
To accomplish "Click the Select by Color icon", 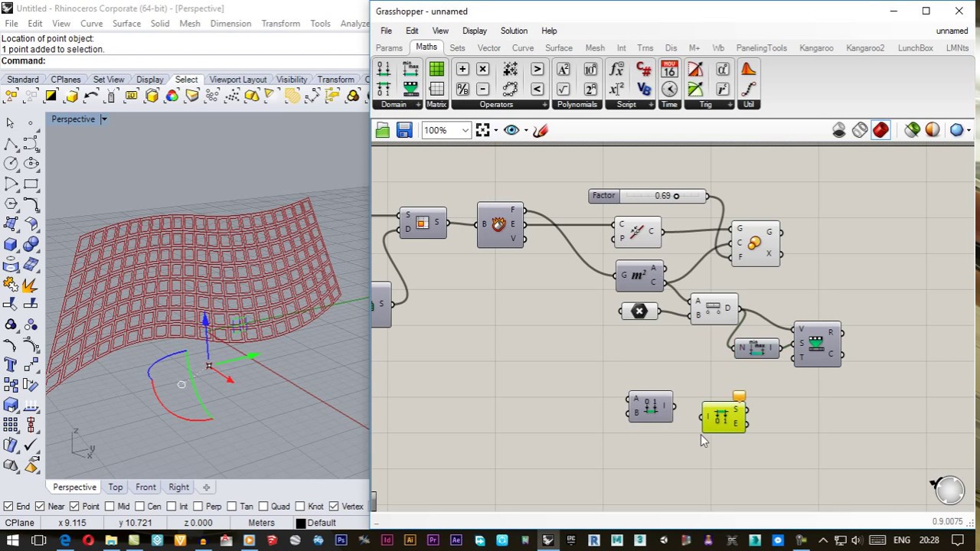I will point(171,96).
